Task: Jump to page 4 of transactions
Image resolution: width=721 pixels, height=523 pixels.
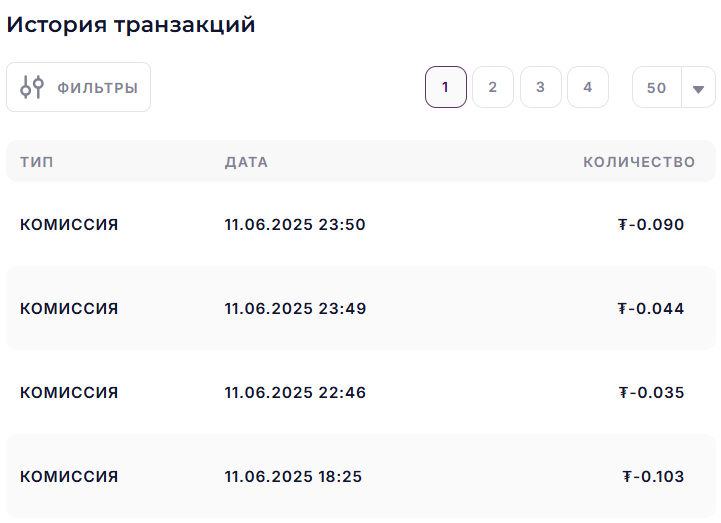Action: (x=588, y=87)
